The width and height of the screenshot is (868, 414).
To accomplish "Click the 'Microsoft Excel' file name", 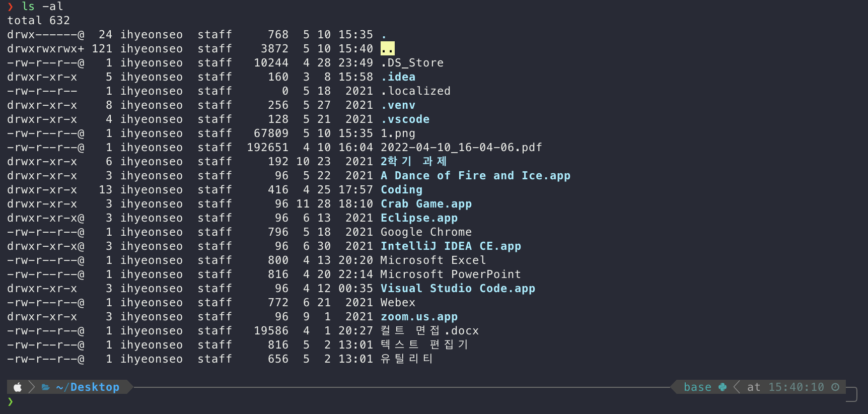I will click(433, 260).
